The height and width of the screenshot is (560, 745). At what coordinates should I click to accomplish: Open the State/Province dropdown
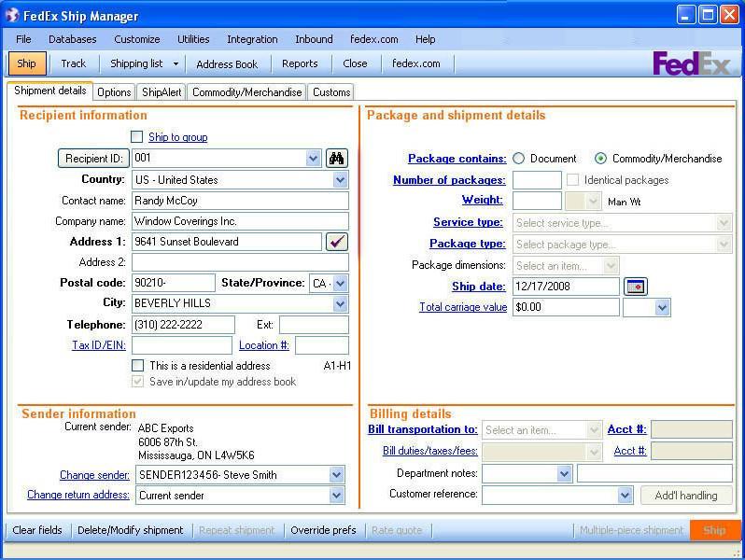pyautogui.click(x=340, y=283)
